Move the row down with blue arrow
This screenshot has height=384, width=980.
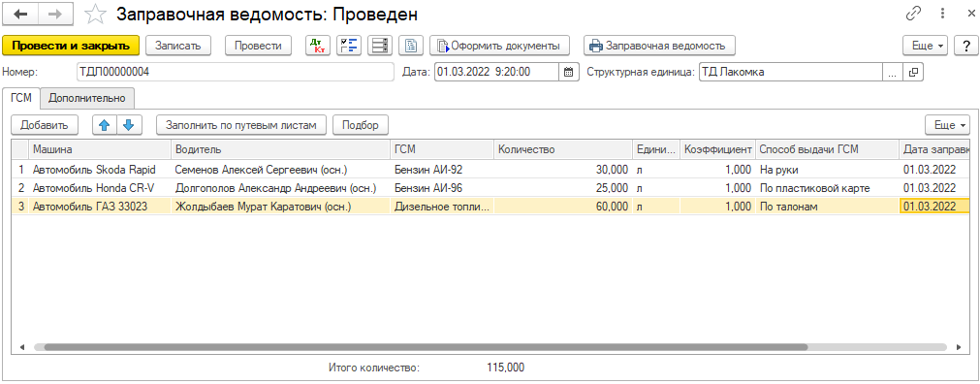pos(129,125)
